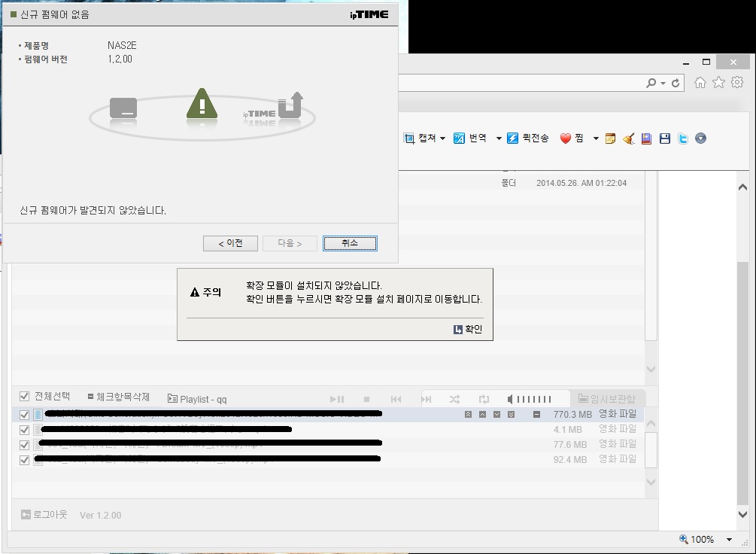Screen dimensions: 756x554
Task: Open the 100% zoom level dropdown
Action: (x=729, y=540)
